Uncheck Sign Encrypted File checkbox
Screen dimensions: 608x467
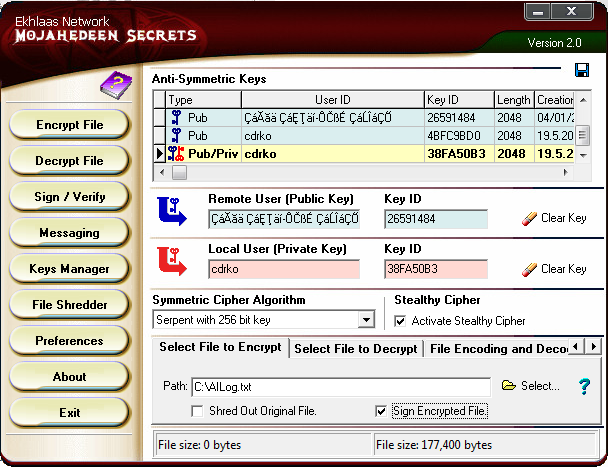point(381,411)
